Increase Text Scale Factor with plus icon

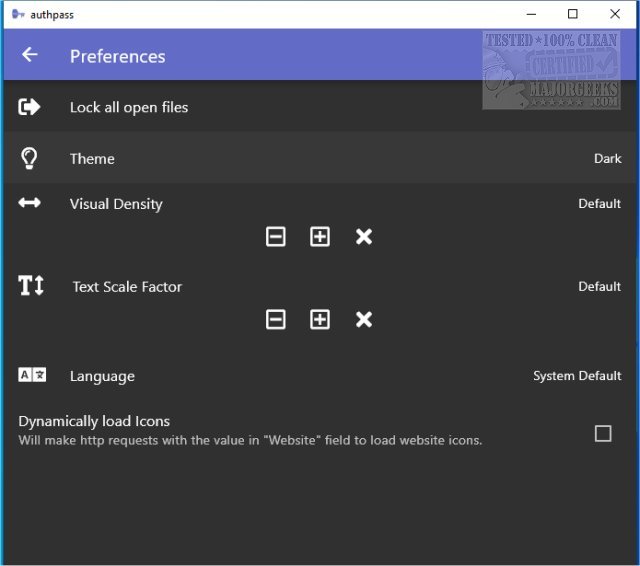tap(320, 319)
